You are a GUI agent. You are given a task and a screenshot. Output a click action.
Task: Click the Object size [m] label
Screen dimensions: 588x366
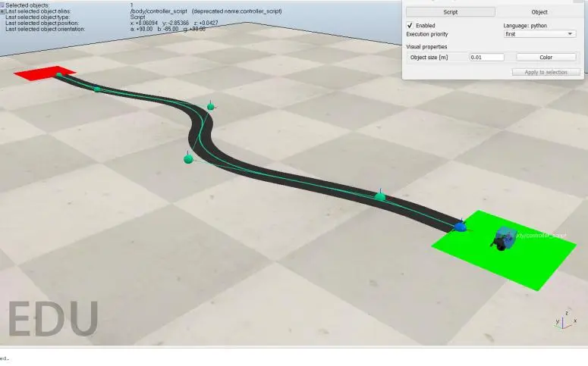[x=429, y=58]
